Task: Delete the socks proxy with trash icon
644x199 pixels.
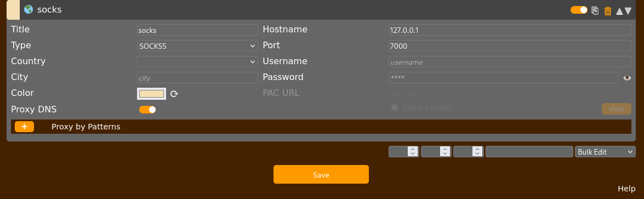Action: 608,11
